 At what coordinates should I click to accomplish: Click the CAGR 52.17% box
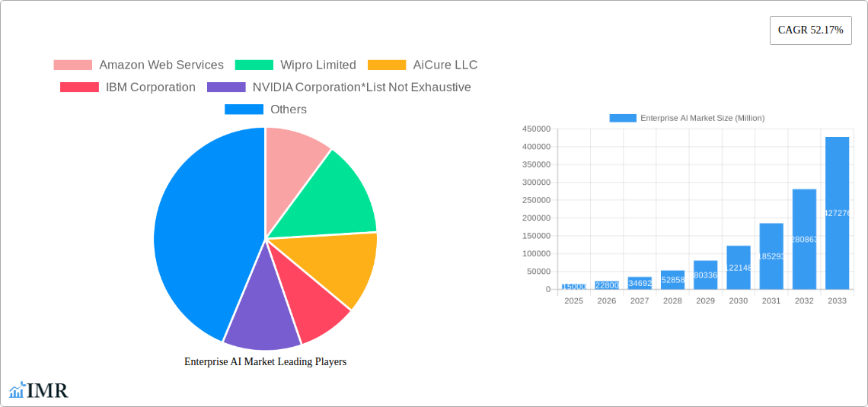pyautogui.click(x=810, y=30)
